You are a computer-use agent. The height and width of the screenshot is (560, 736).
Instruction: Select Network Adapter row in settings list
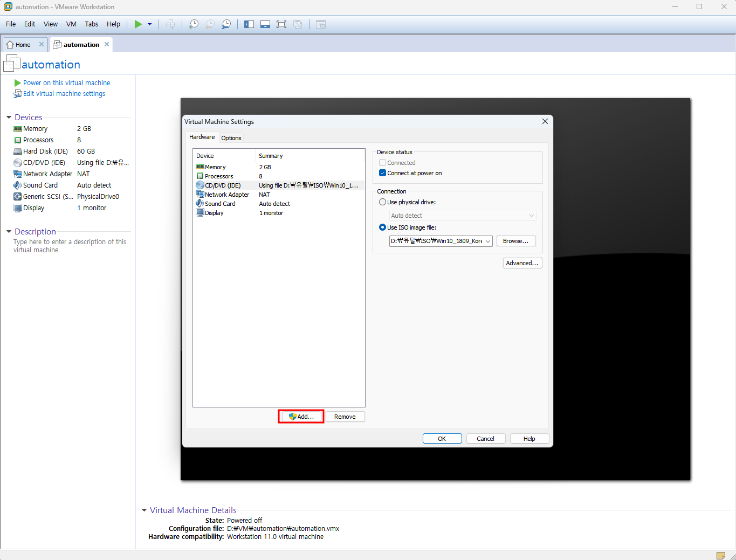coord(279,195)
